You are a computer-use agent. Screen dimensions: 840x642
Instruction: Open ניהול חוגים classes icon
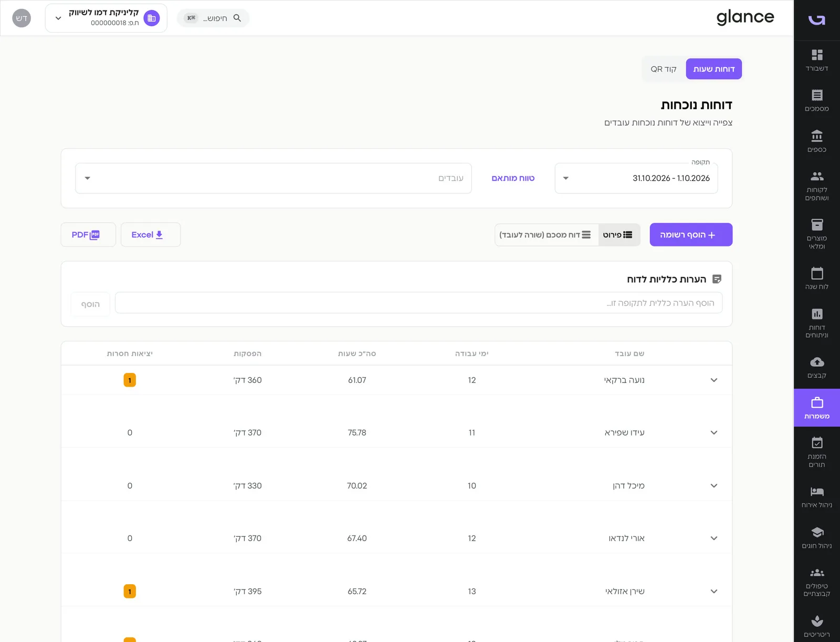click(817, 537)
